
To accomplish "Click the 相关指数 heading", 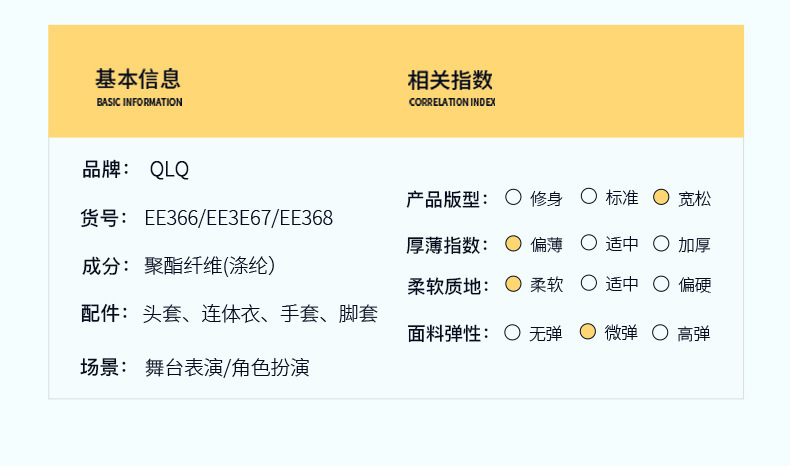I will pos(450,81).
